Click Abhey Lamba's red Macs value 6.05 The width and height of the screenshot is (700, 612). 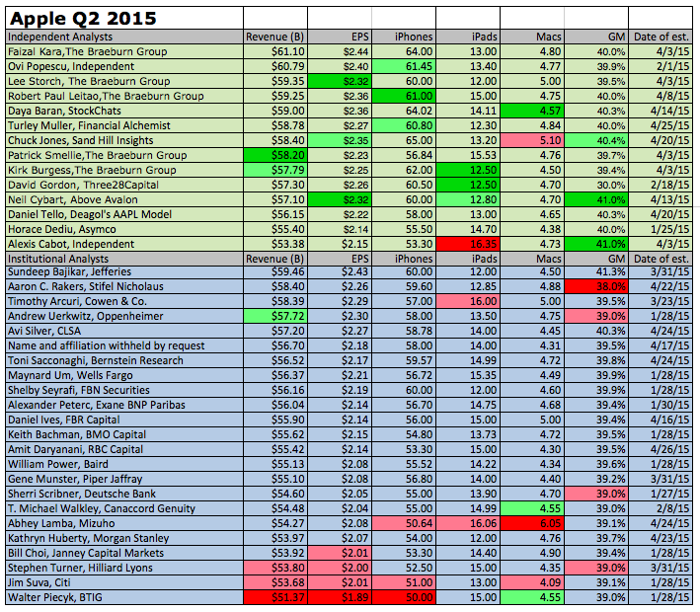tap(532, 523)
